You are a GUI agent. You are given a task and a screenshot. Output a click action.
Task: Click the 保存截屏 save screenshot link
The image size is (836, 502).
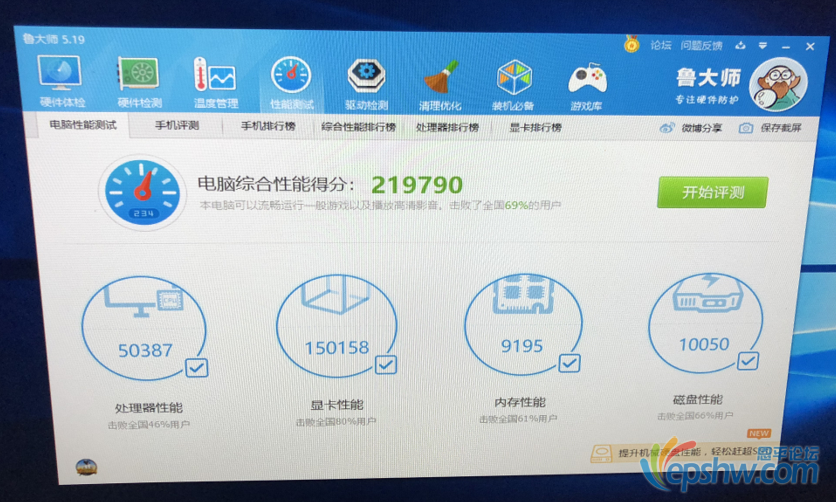[781, 128]
